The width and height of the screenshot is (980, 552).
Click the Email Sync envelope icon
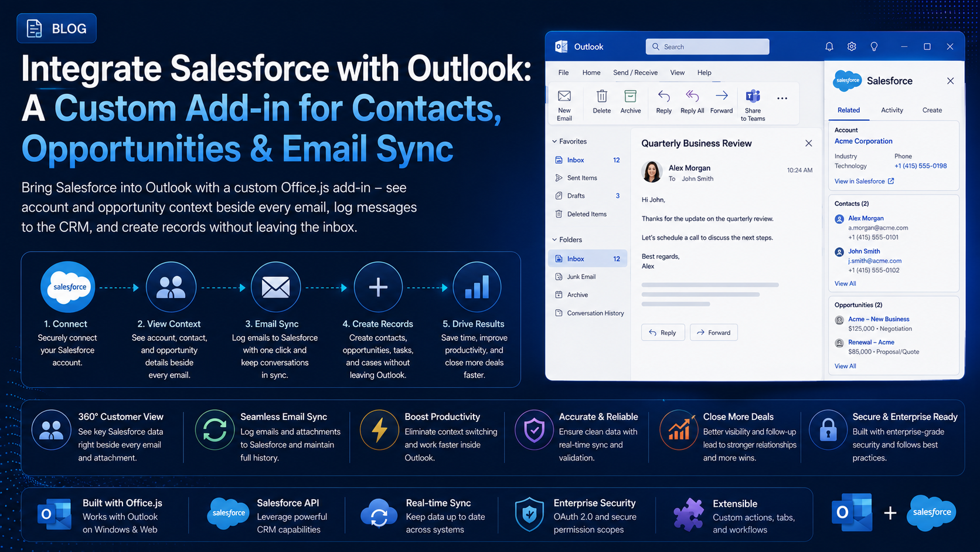(x=275, y=287)
